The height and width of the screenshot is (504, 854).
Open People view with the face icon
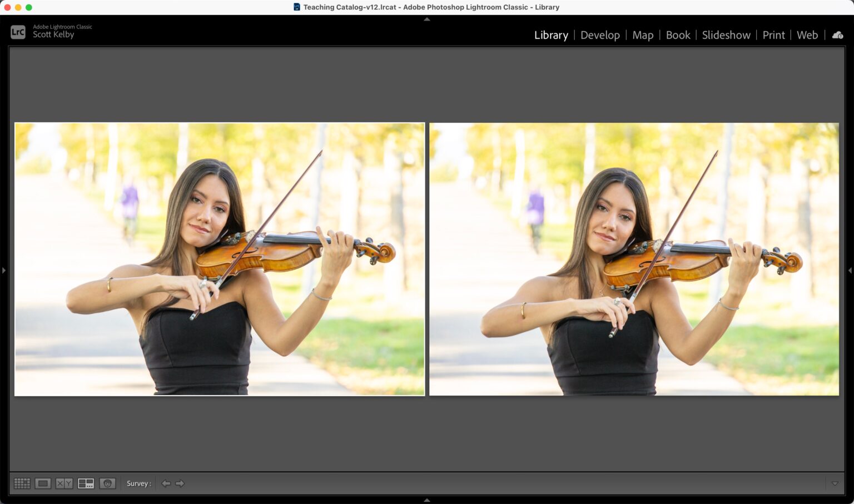(x=108, y=483)
